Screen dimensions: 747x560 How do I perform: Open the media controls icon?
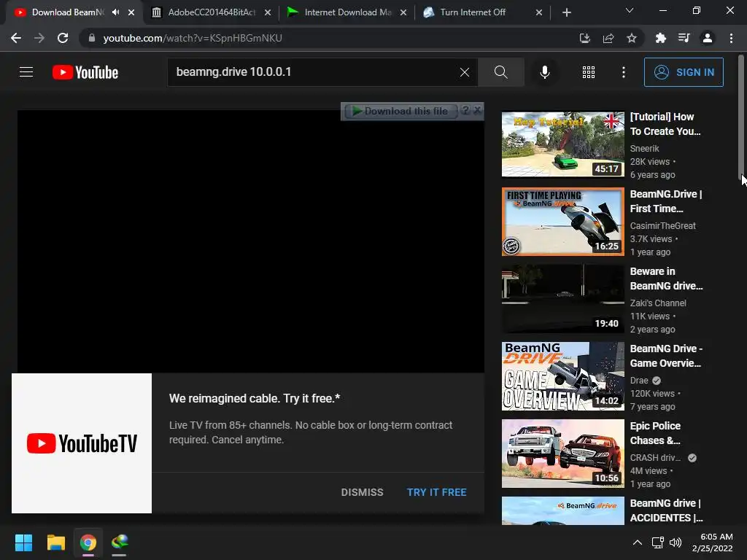684,38
